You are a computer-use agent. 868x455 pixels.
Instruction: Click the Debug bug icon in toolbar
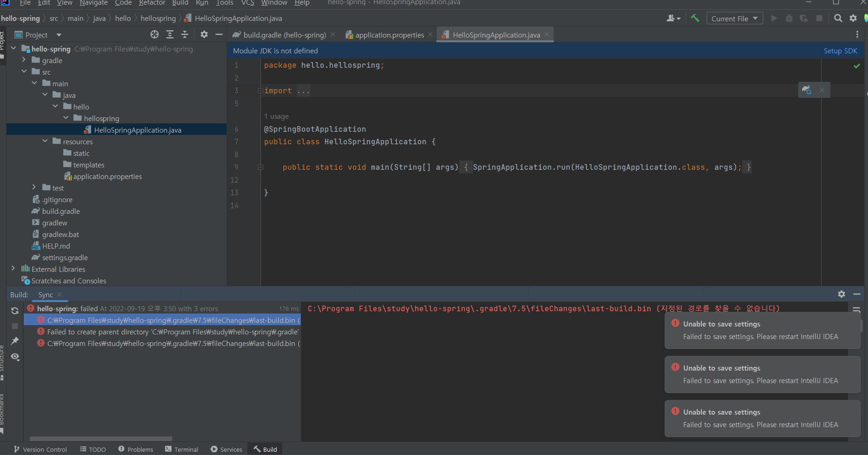click(789, 18)
